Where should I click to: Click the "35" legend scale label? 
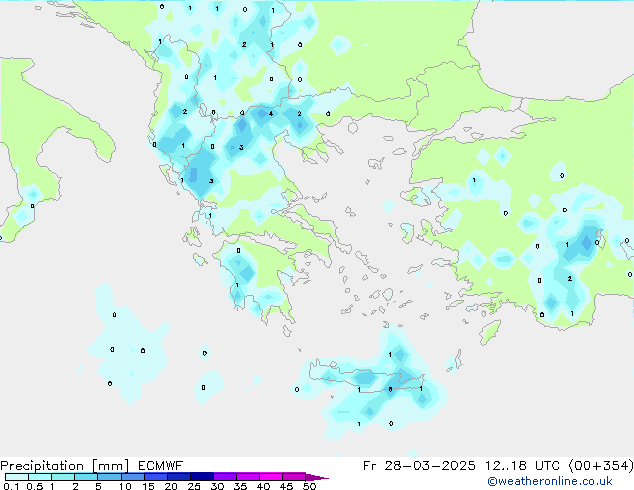click(x=240, y=486)
